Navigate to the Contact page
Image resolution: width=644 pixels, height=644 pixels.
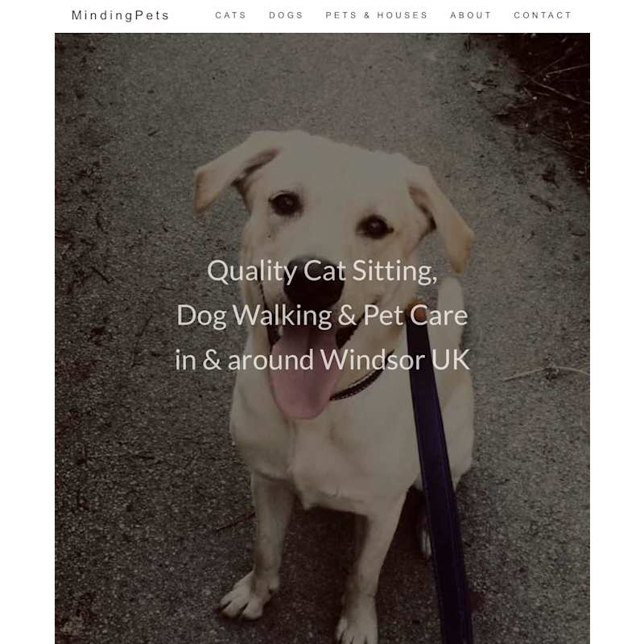(543, 15)
